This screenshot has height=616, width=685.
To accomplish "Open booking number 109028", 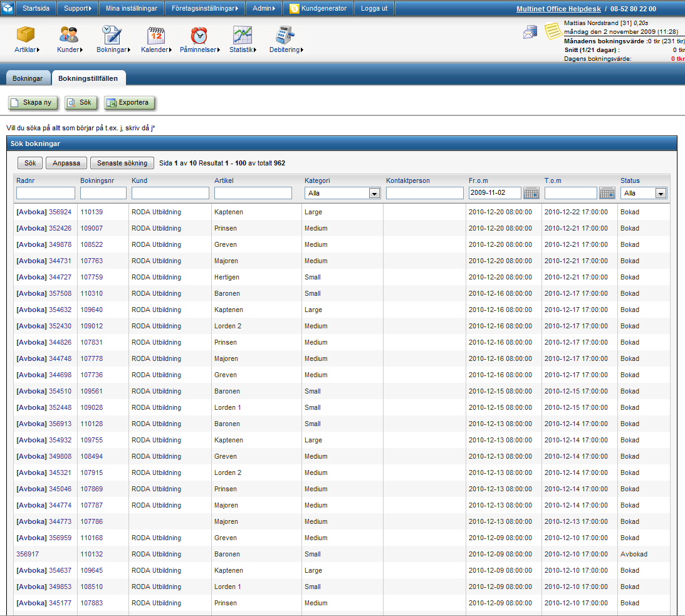I will [x=92, y=407].
